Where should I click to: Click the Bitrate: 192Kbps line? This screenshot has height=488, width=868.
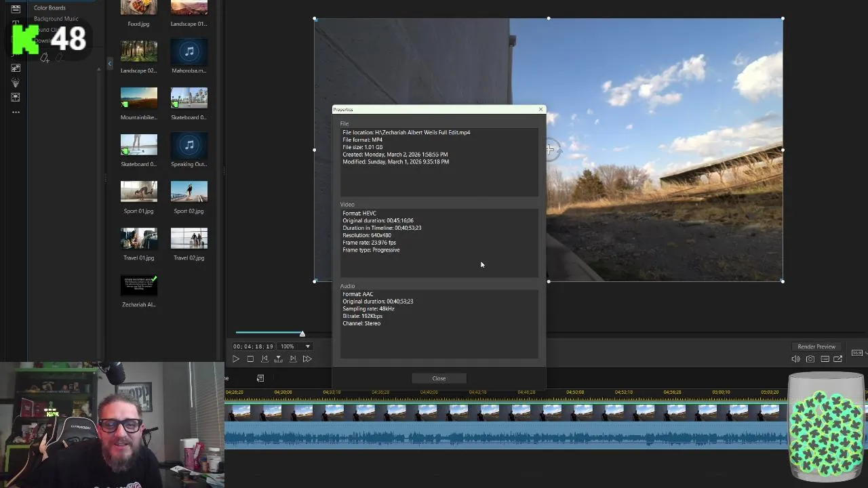click(x=362, y=316)
